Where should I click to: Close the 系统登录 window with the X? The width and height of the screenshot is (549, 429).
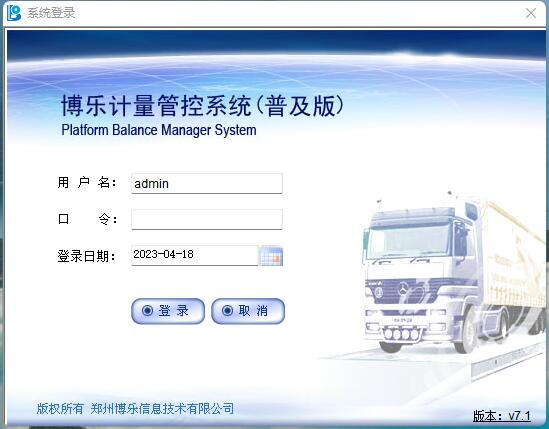(531, 13)
